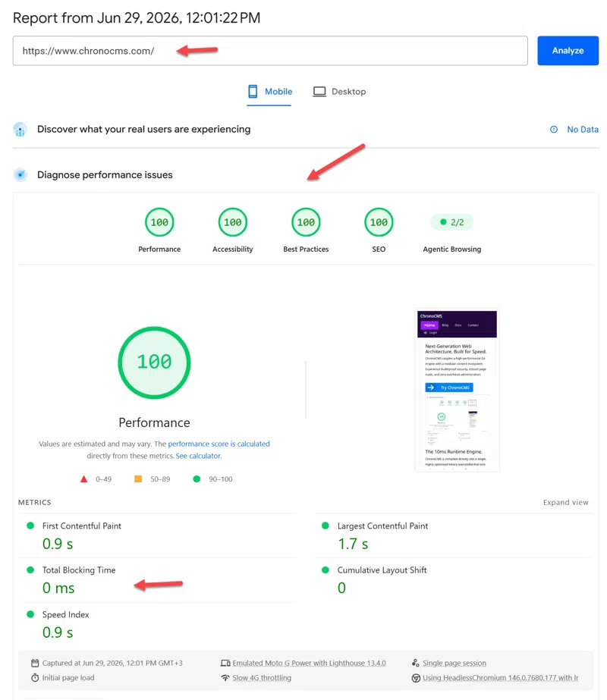Click the Expand view toggle
Screen dimensions: 607x700
click(565, 502)
